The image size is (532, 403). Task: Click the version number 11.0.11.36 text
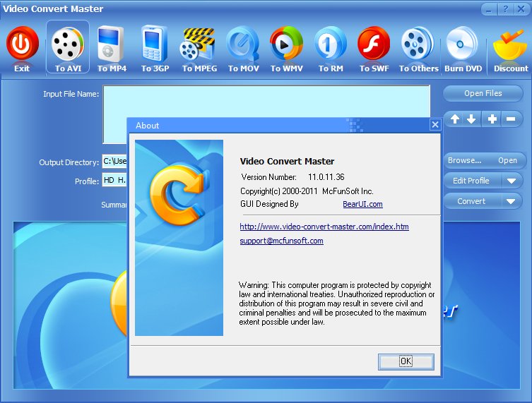click(x=326, y=177)
